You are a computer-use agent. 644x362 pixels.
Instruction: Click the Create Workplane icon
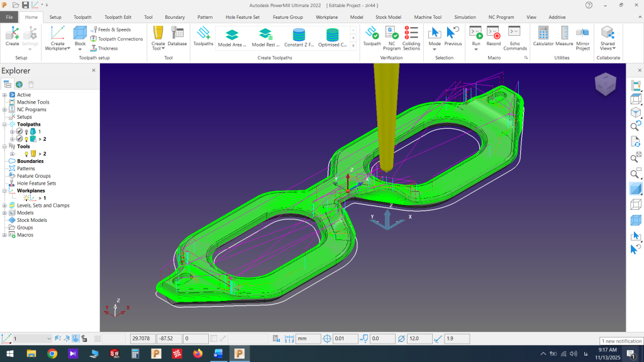pos(57,34)
